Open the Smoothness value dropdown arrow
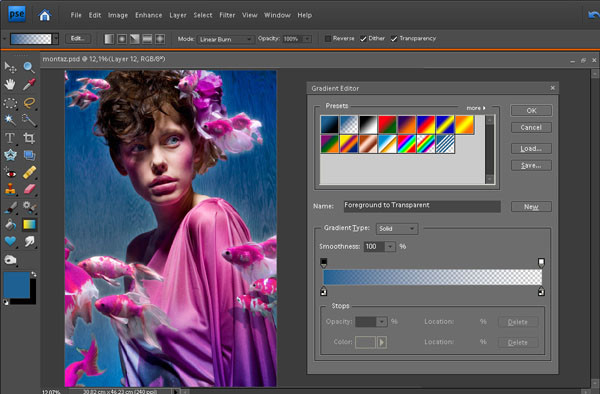 [x=390, y=247]
